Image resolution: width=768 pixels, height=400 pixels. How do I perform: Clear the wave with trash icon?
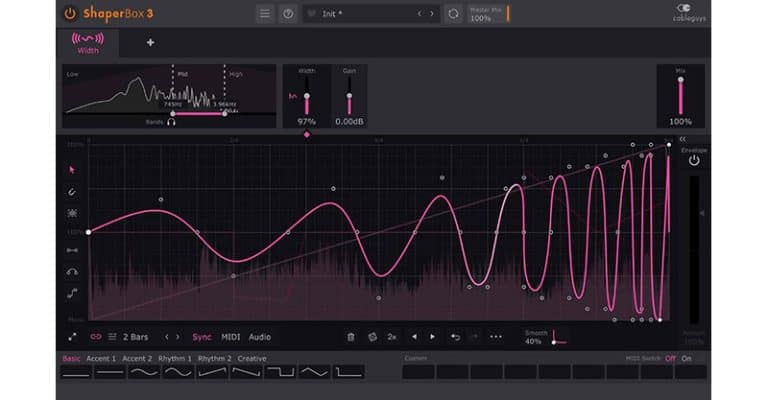point(351,337)
